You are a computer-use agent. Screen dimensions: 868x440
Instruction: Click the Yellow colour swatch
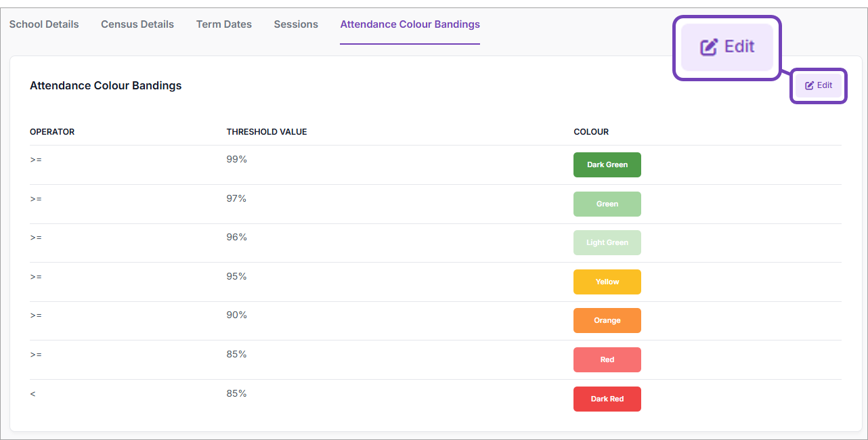[x=607, y=282]
